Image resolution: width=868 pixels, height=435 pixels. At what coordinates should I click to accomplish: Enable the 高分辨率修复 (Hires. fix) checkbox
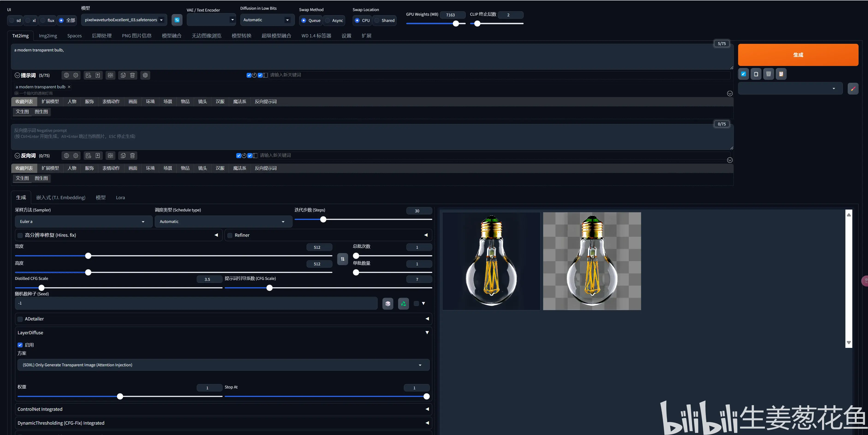20,235
